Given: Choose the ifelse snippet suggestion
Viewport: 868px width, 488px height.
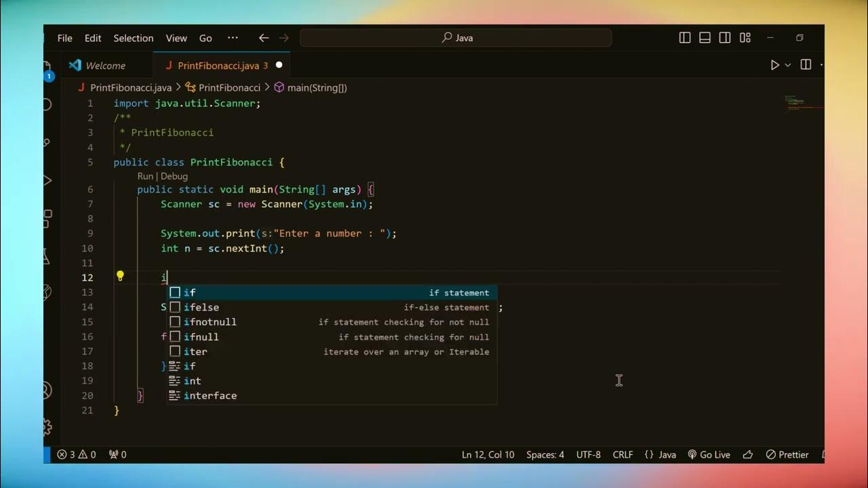Looking at the screenshot, I should click(x=332, y=307).
